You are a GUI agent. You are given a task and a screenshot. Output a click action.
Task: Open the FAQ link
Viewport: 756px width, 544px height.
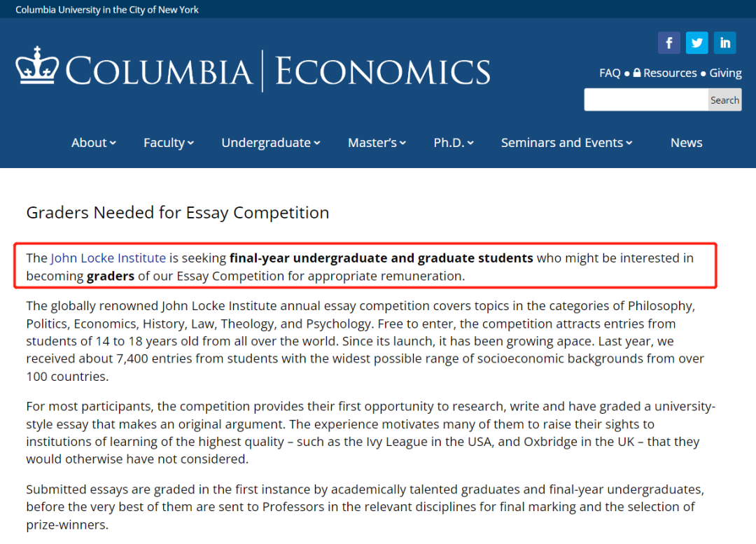pos(610,73)
